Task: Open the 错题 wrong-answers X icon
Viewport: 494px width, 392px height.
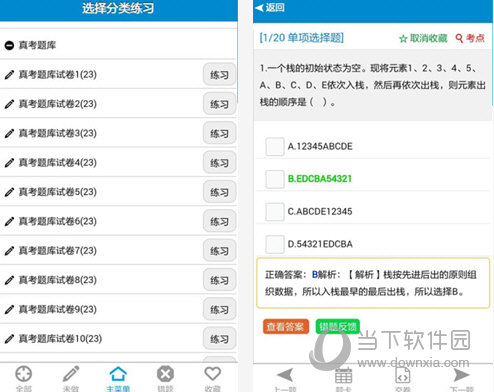Action: pyautogui.click(x=165, y=374)
